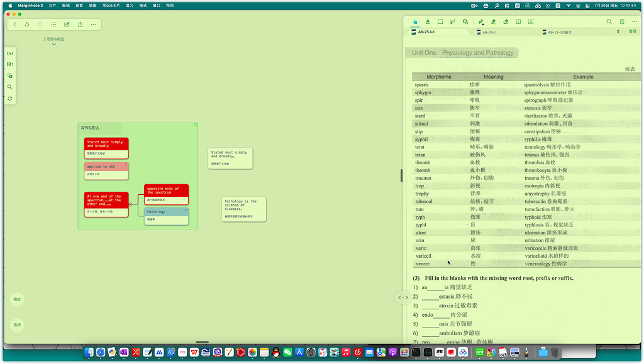Image resolution: width=644 pixels, height=364 pixels.
Task: Open the mindmap toolbar more options menu
Action: (94, 25)
